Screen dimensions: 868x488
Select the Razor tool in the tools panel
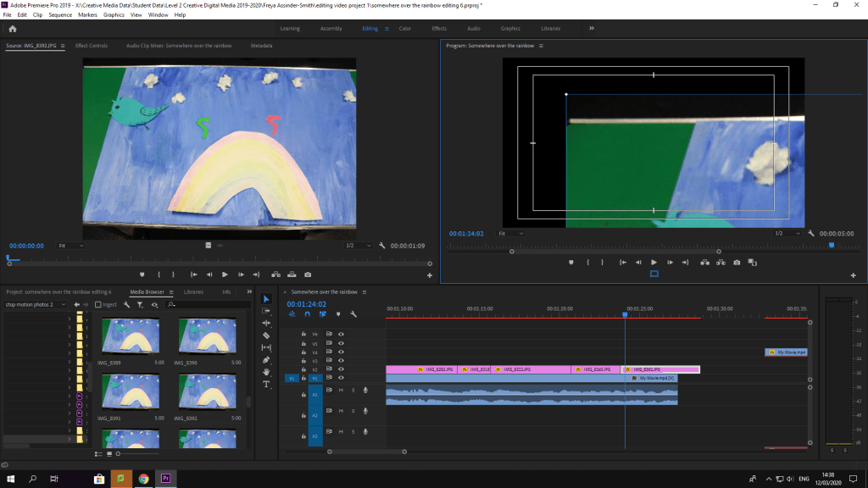click(x=266, y=335)
